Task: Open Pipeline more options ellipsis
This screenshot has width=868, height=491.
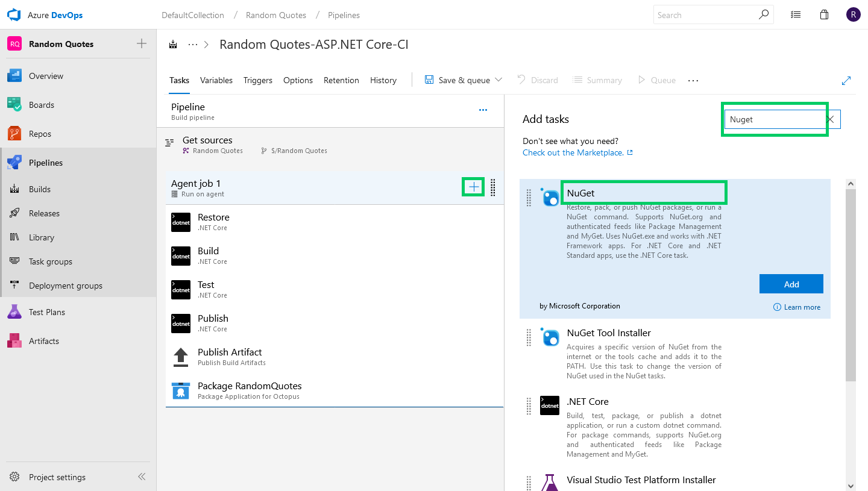Action: pyautogui.click(x=483, y=110)
